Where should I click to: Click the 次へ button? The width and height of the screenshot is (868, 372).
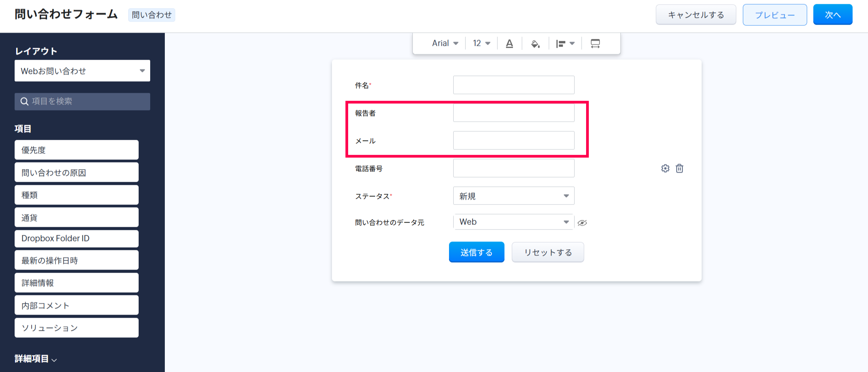[x=832, y=15]
